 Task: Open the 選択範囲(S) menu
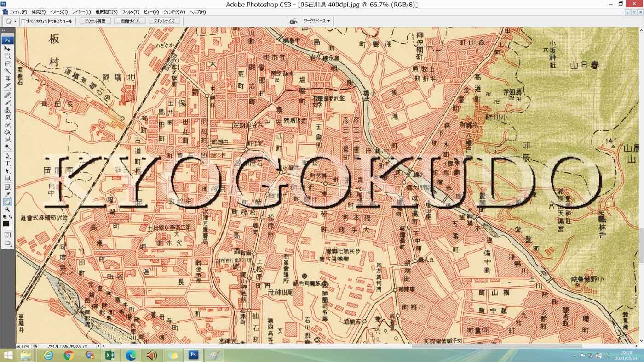tap(106, 12)
